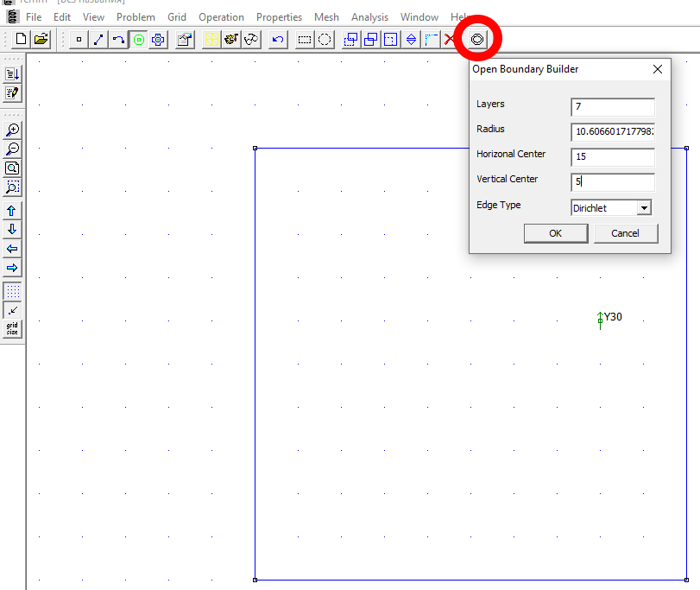Screen dimensions: 700x590
Task: Click the open boundary concentric-rings toolbar icon
Action: click(x=477, y=39)
